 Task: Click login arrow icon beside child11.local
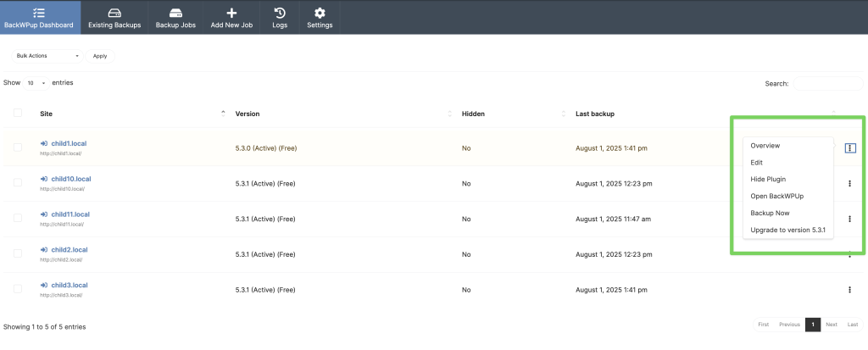(44, 214)
